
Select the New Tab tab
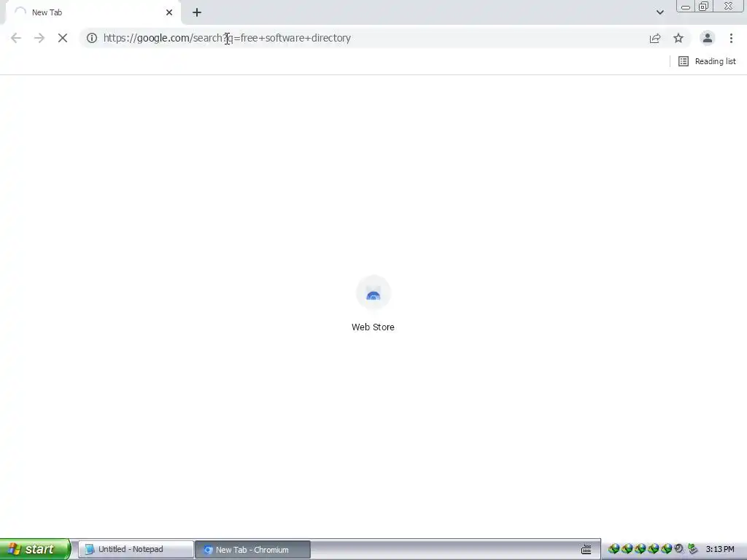93,12
